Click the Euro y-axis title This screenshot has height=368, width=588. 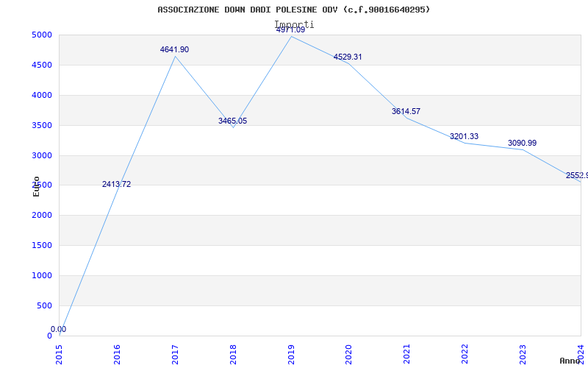[x=36, y=186]
